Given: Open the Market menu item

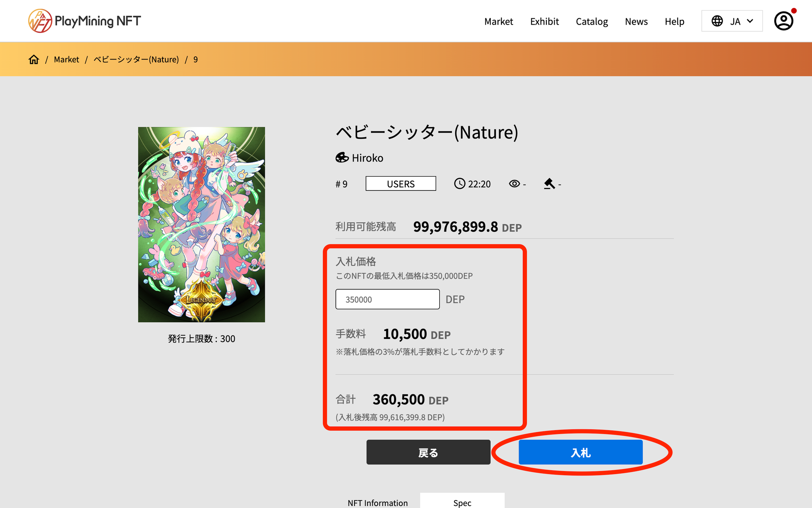Looking at the screenshot, I should pos(498,21).
